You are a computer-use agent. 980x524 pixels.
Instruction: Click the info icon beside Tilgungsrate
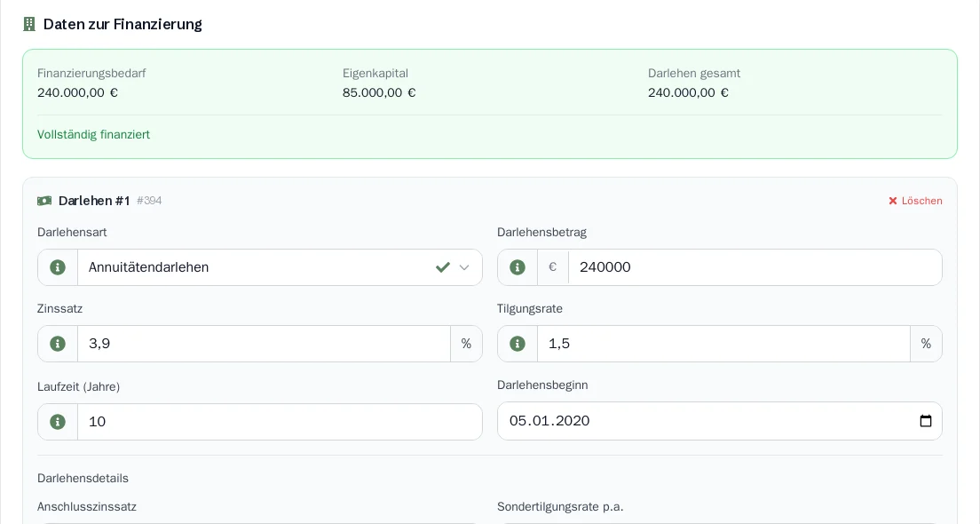click(518, 344)
